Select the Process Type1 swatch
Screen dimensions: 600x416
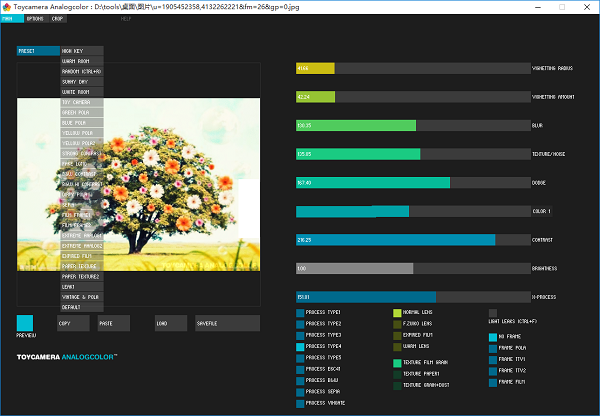[300, 313]
